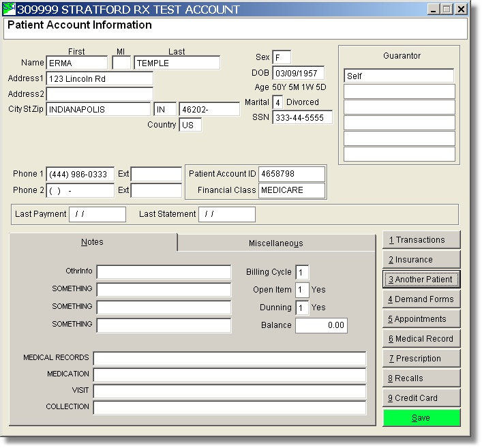
Task: Click the application icon in the title bar
Action: pos(10,10)
